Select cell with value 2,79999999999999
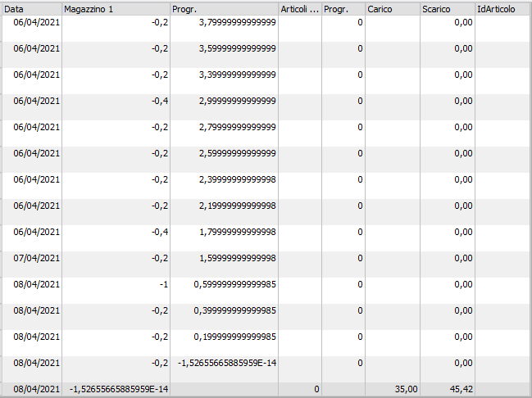 [x=225, y=133]
